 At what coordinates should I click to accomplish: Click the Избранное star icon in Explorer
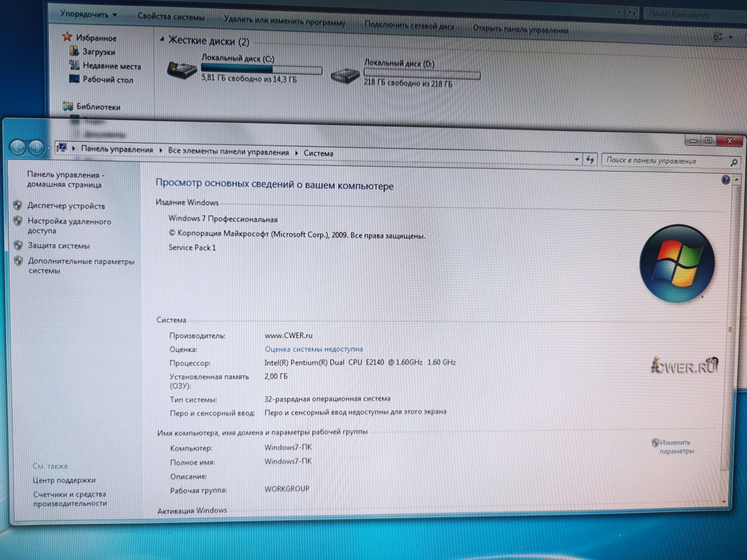(67, 36)
